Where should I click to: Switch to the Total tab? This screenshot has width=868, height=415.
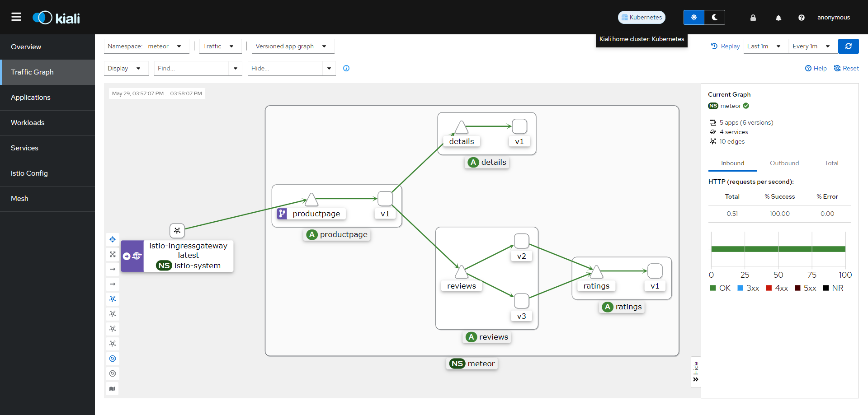tap(831, 163)
